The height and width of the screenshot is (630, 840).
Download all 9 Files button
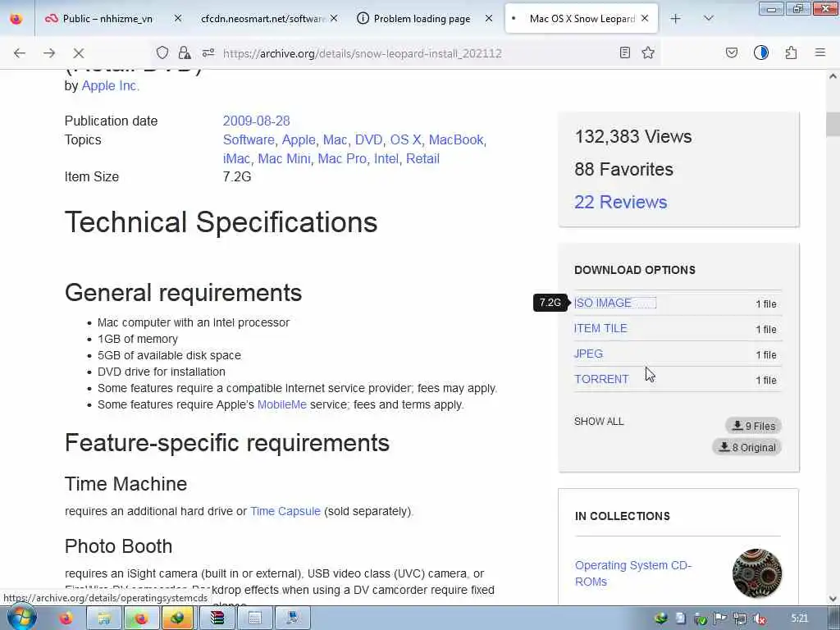[x=753, y=426]
